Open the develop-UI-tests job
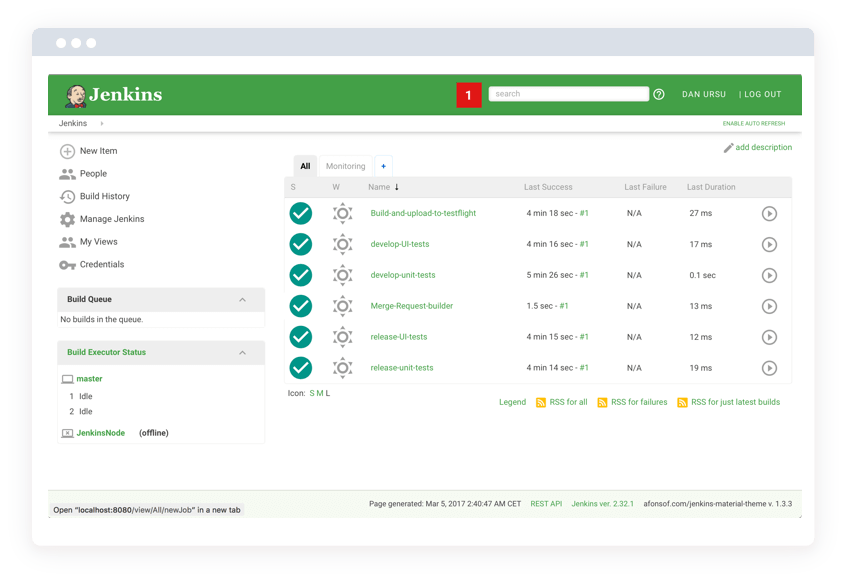This screenshot has height=580, width=846. [400, 244]
